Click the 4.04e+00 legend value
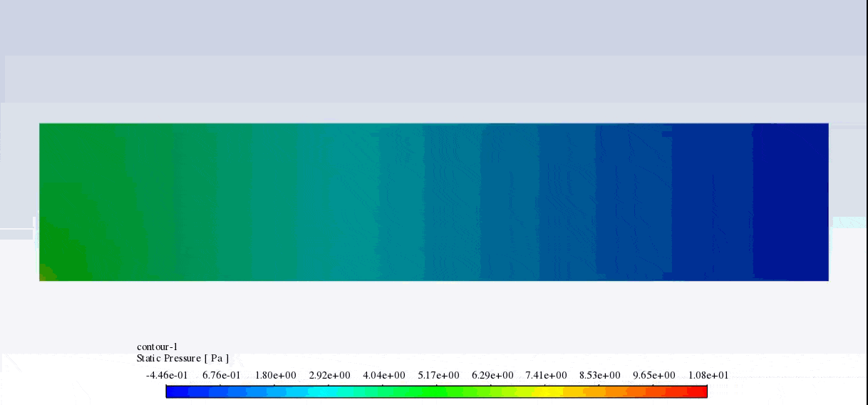 click(x=384, y=376)
